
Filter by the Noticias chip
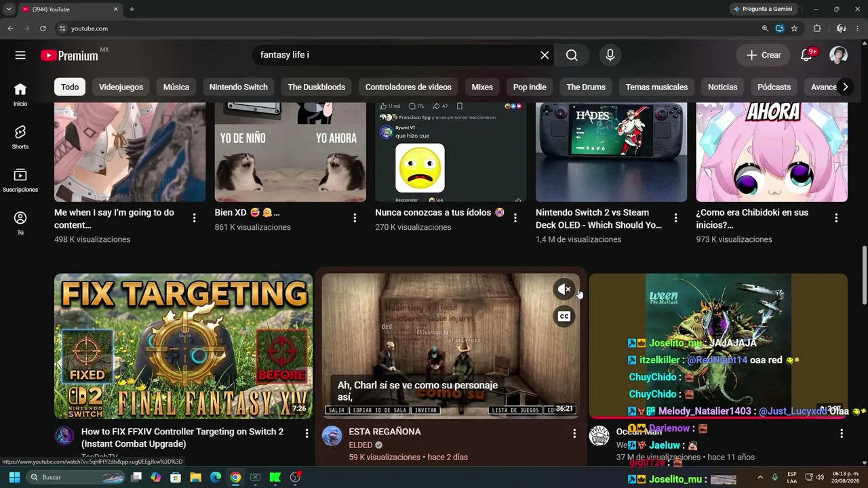pyautogui.click(x=723, y=87)
